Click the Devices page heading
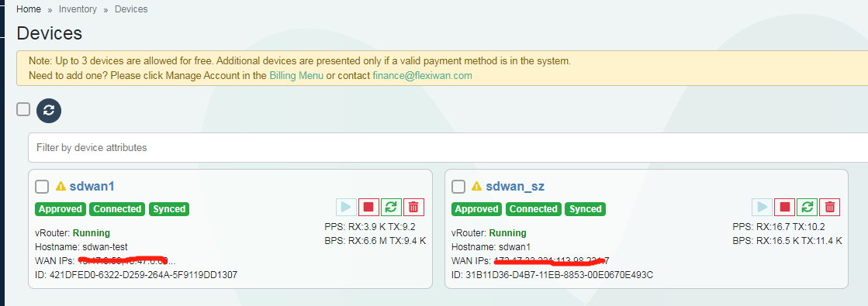868x306 pixels. 50,33
